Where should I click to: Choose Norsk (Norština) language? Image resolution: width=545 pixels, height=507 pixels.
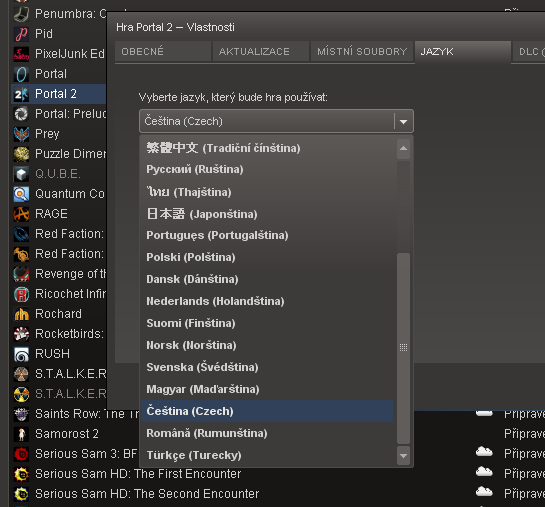click(267, 345)
